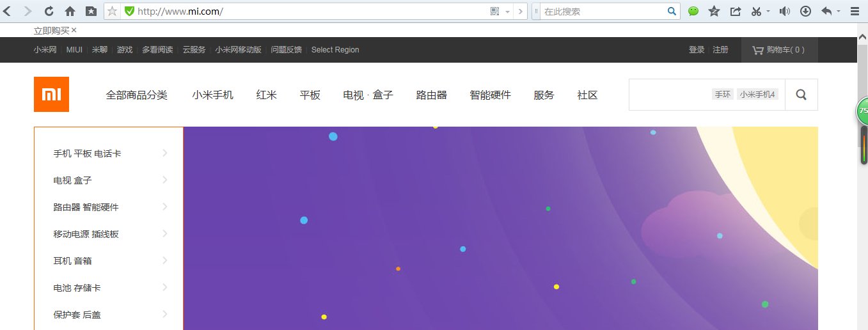Expand the undo arrow dropdown

pos(839,11)
